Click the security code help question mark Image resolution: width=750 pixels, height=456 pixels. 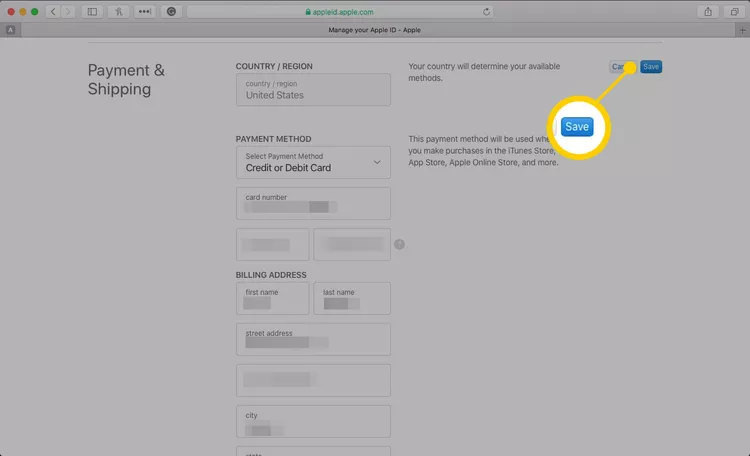tap(399, 244)
